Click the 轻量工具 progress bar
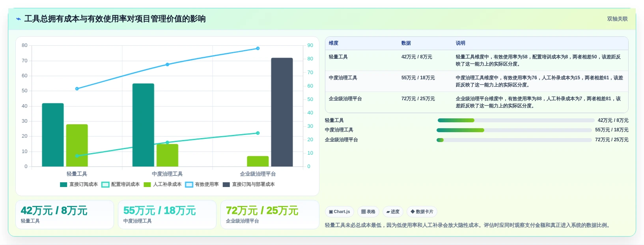The width and height of the screenshot is (644, 245). 516,120
